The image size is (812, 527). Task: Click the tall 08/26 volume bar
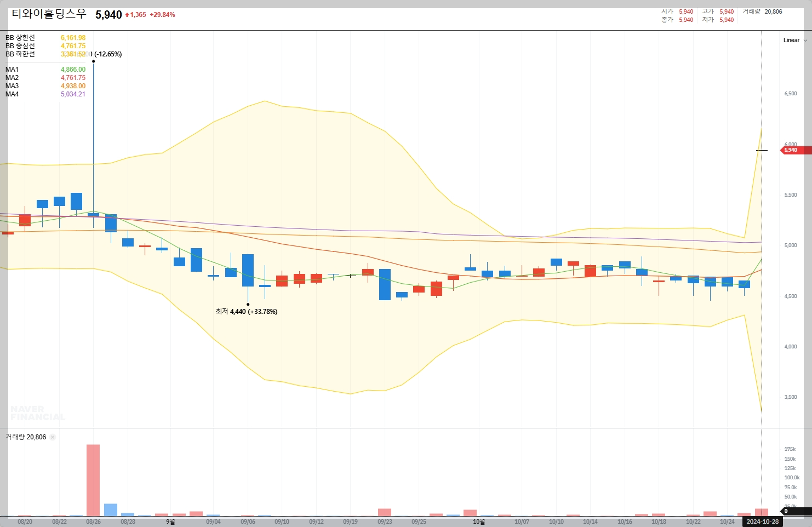[x=93, y=480]
